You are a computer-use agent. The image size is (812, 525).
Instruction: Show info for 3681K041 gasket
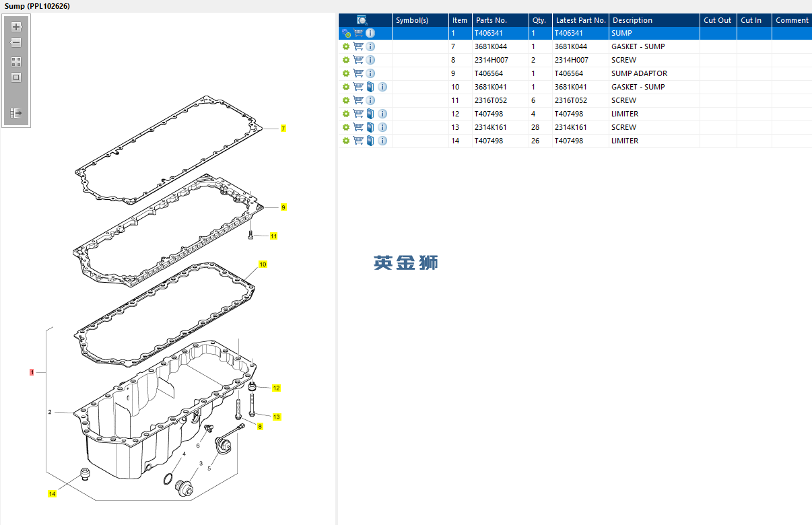pyautogui.click(x=382, y=87)
